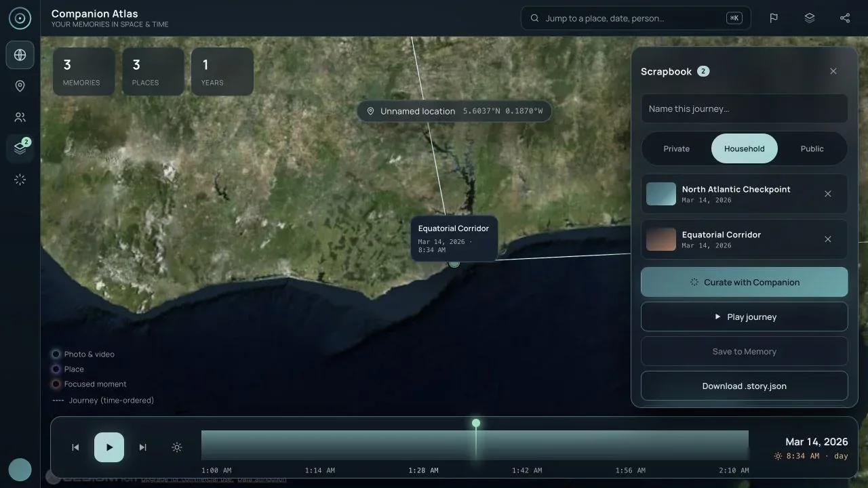Click the Equatorial Corridor map popup card
The image size is (868, 488).
point(454,239)
